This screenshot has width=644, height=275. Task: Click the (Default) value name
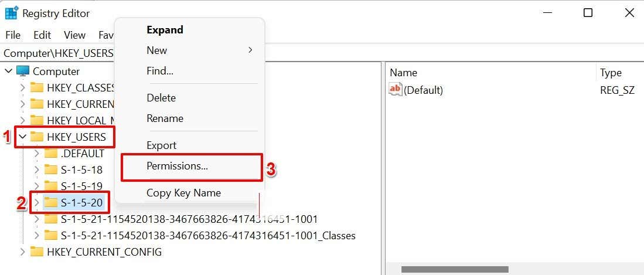click(423, 90)
